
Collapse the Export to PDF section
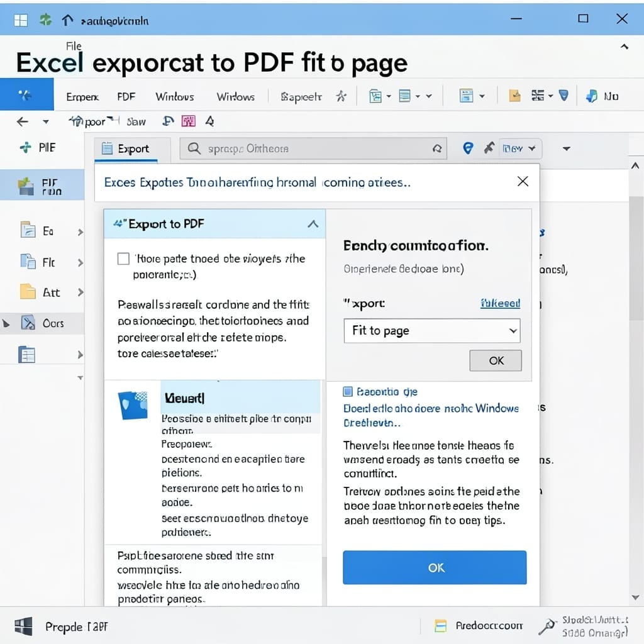(x=313, y=224)
